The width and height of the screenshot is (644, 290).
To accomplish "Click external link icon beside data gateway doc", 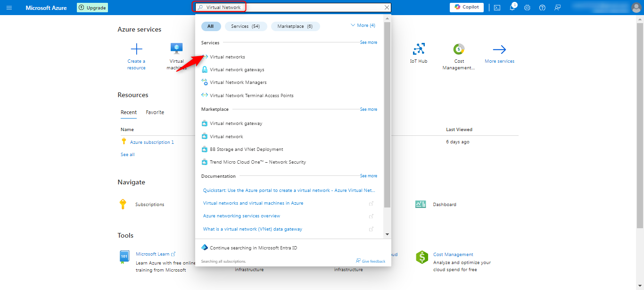I will coord(371,229).
